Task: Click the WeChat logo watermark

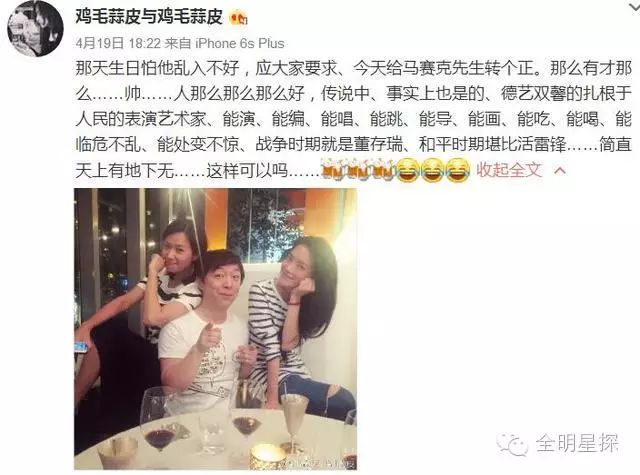Action: 512,444
